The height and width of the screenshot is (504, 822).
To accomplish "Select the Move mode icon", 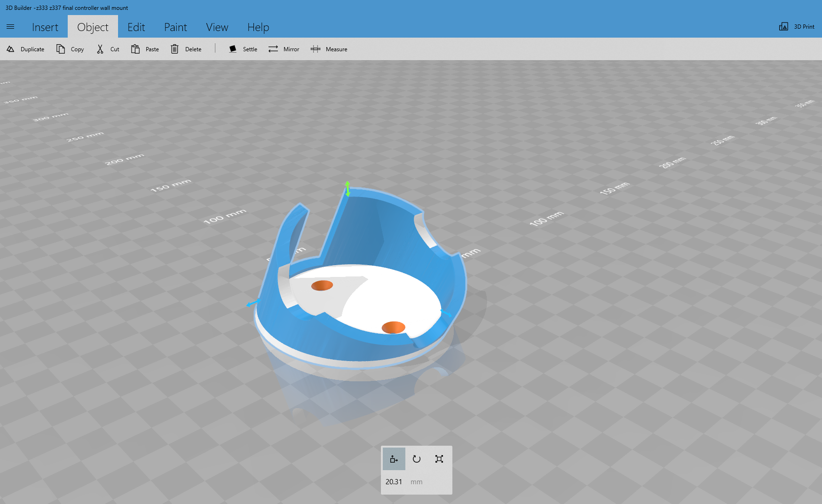I will coord(394,459).
